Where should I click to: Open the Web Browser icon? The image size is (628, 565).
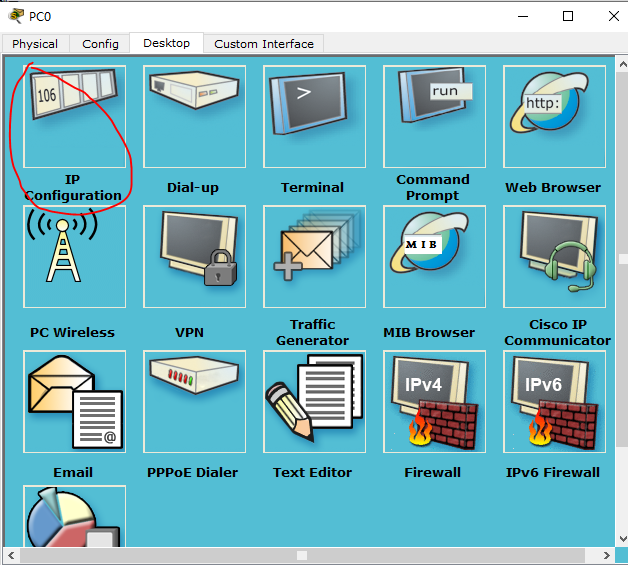554,117
